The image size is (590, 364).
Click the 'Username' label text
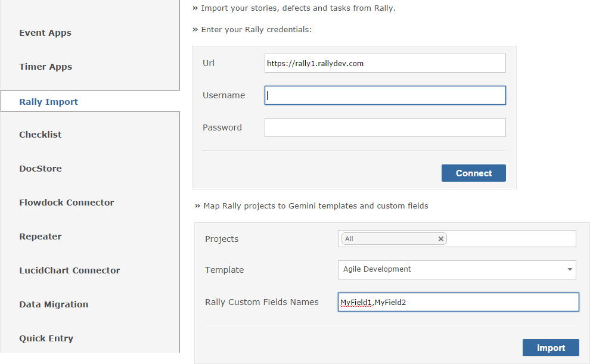(x=223, y=95)
